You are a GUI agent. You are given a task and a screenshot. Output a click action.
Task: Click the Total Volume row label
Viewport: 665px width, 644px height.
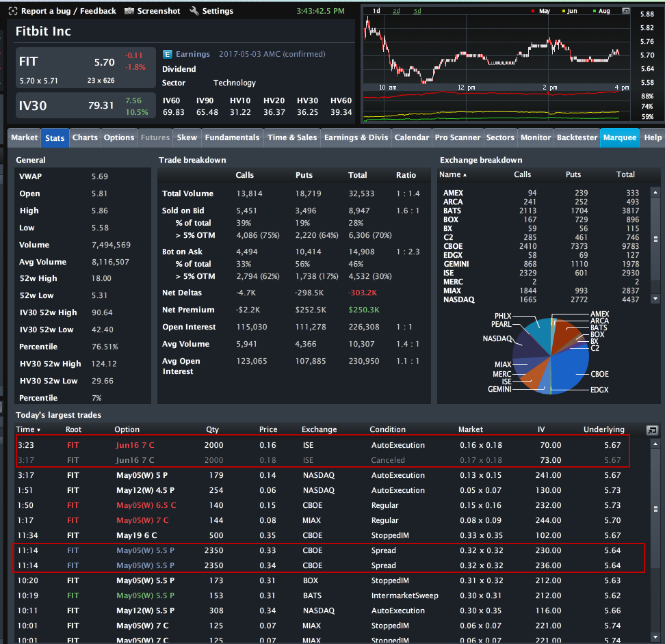pyautogui.click(x=187, y=193)
